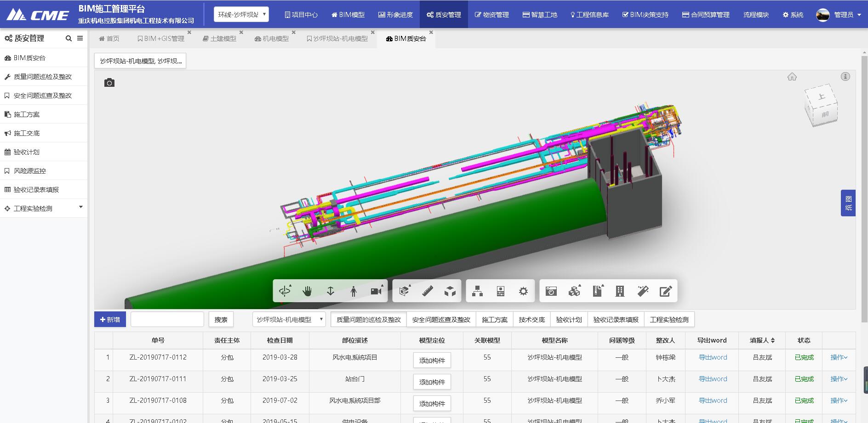Screen dimensions: 868x423
Task: Click the 新增 button
Action: point(110,319)
